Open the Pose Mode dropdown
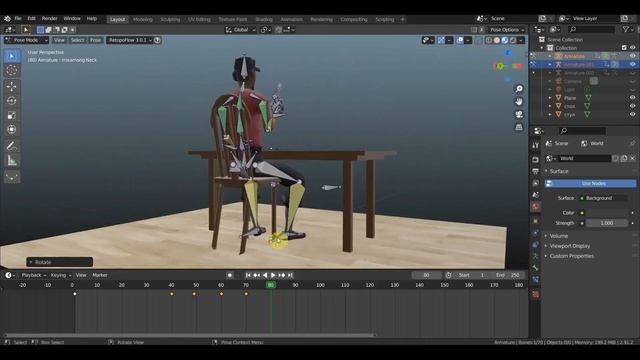This screenshot has width=640, height=360. pos(26,40)
